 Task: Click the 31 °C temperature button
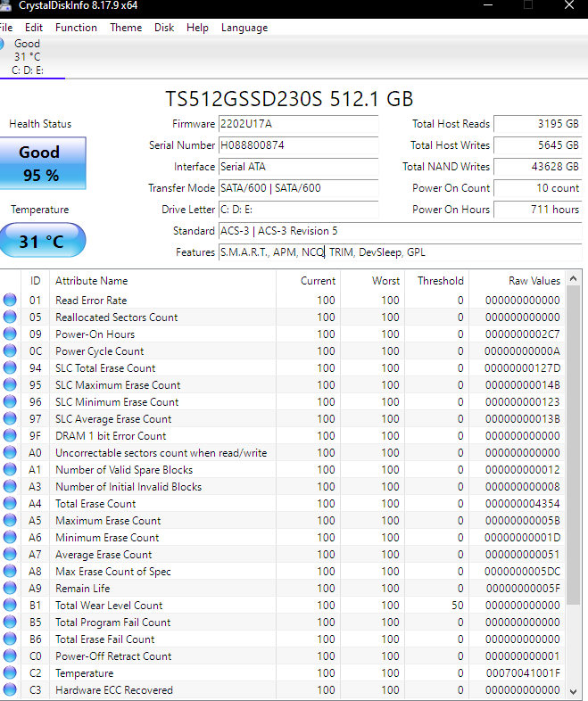click(x=43, y=241)
